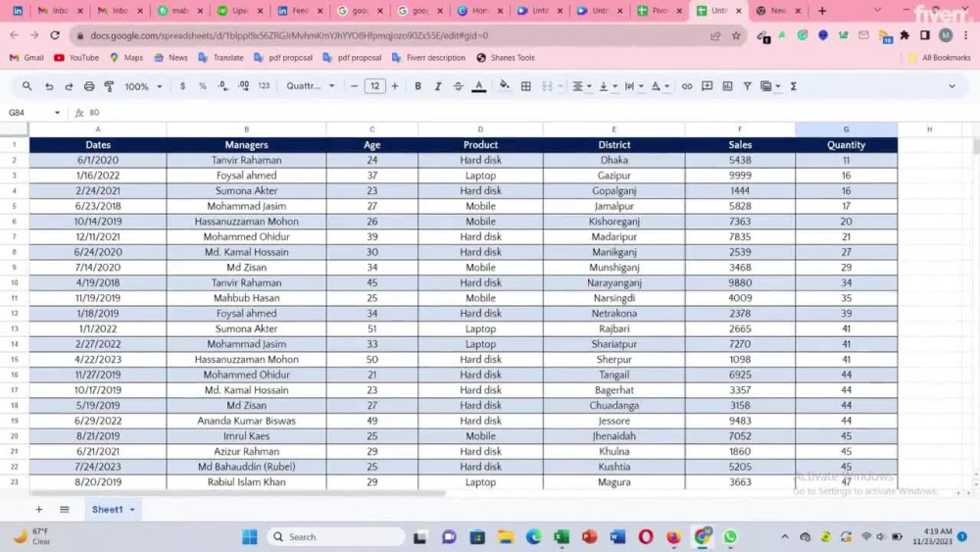Format as percent
The height and width of the screenshot is (552, 980).
[203, 86]
